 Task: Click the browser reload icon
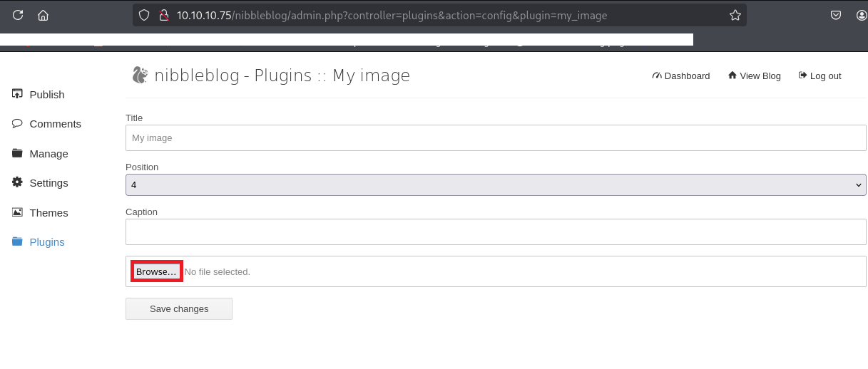tap(18, 15)
